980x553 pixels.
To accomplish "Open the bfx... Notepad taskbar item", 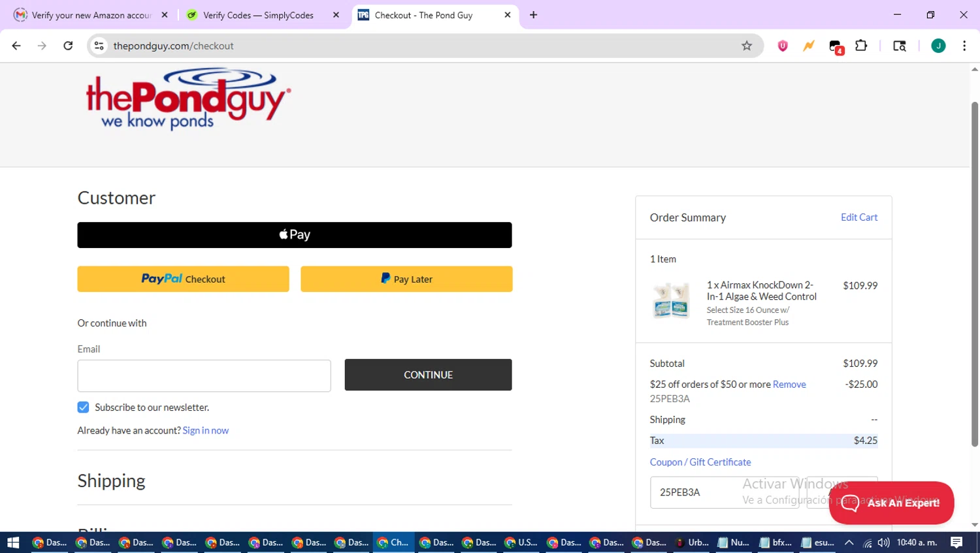I will [776, 543].
